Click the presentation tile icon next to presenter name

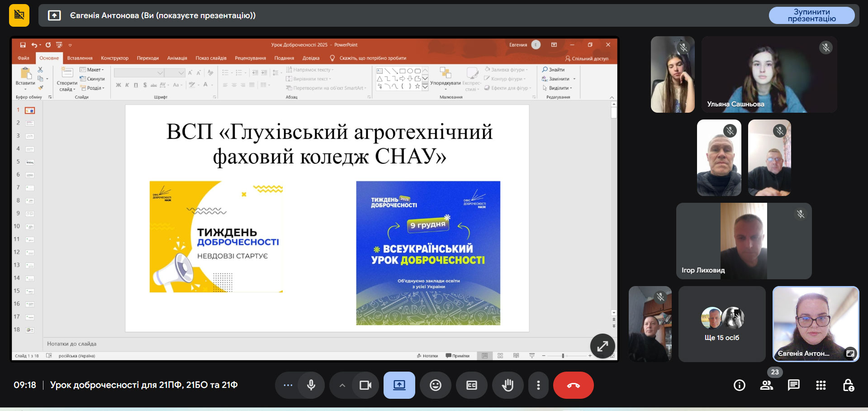pos(54,15)
